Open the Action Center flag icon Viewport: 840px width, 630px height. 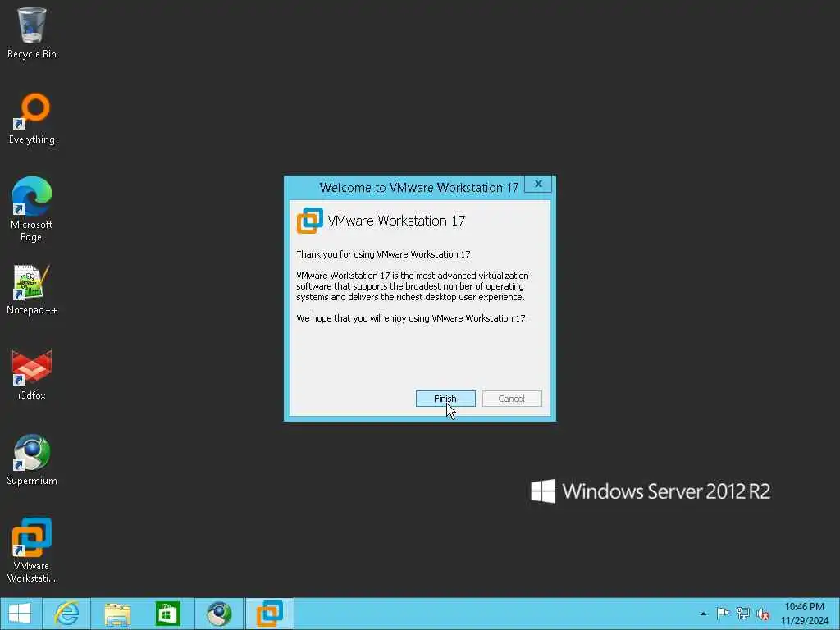[724, 614]
